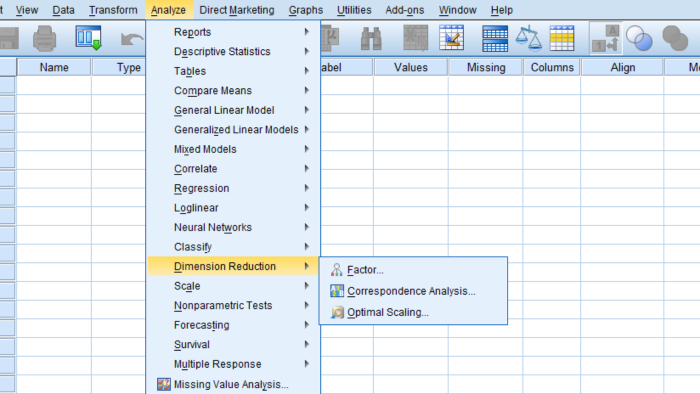
Task: Expand the Tables submenu arrow
Action: pos(307,71)
